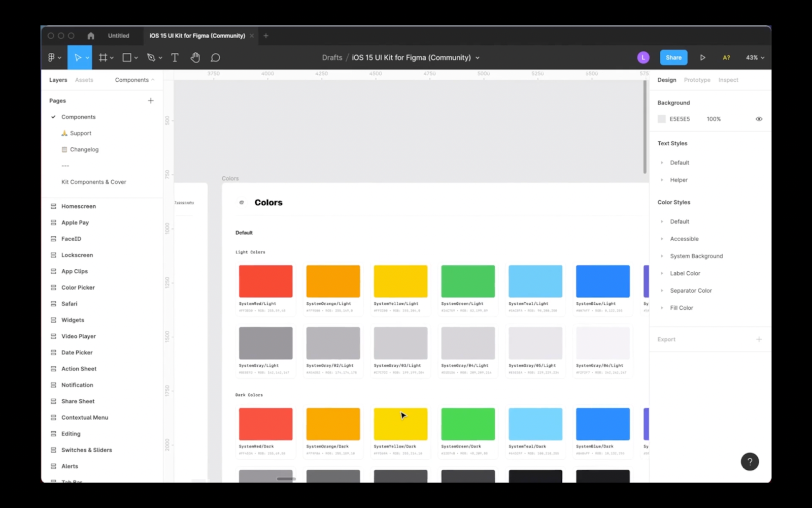Start presentation with play icon
Image resolution: width=812 pixels, height=508 pixels.
tap(702, 57)
